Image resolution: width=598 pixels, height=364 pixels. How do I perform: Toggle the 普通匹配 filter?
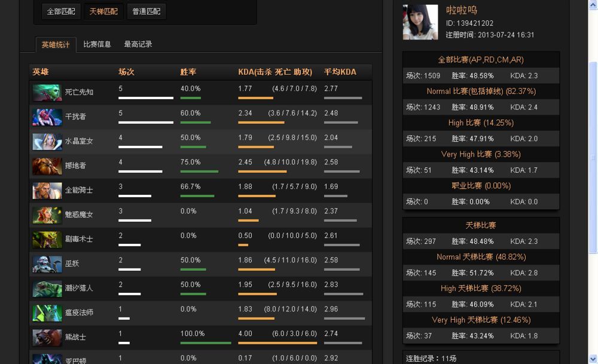click(146, 11)
